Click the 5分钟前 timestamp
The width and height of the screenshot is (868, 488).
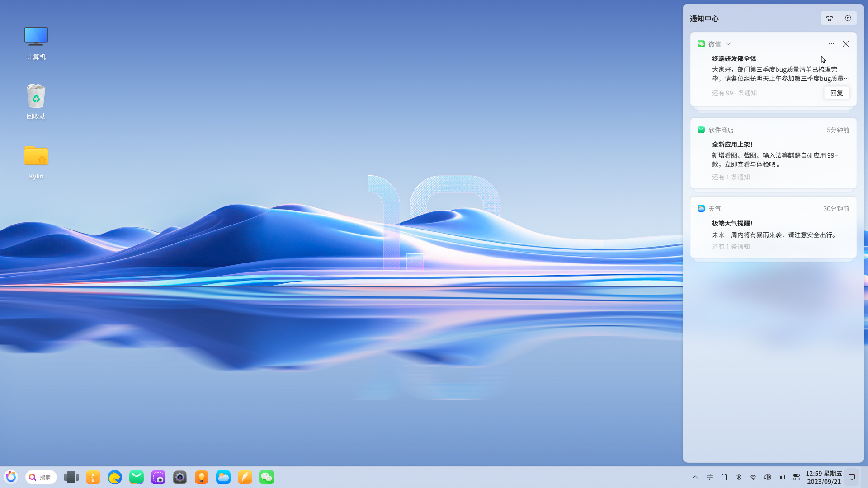click(x=838, y=130)
